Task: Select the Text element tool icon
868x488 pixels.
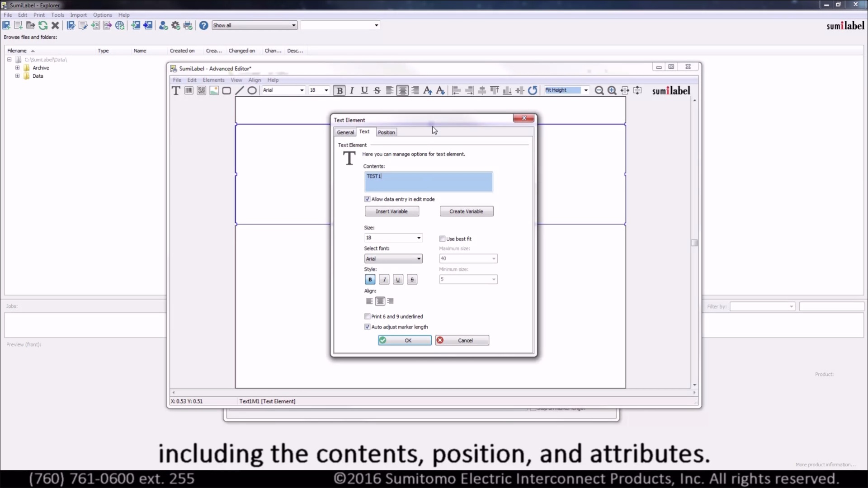Action: (176, 90)
